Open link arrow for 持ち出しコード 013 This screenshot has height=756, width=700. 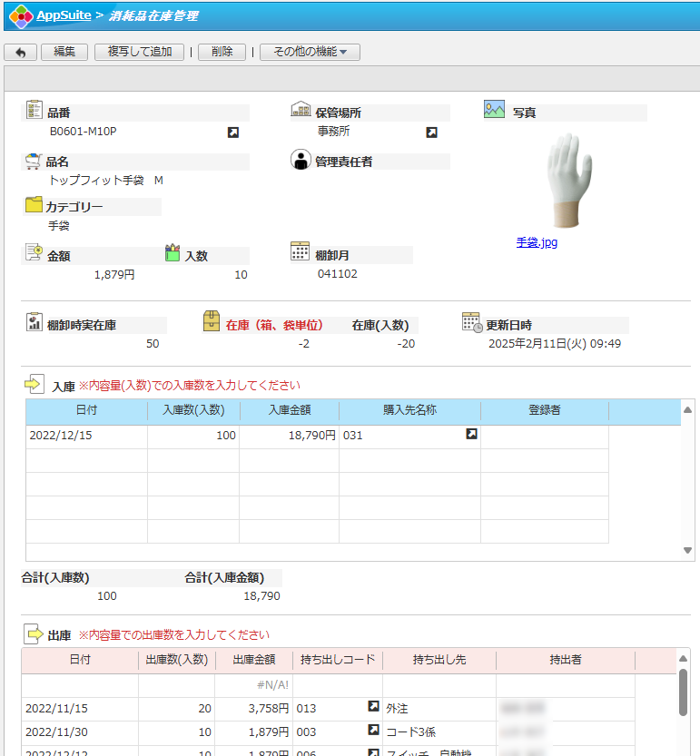coord(373,706)
